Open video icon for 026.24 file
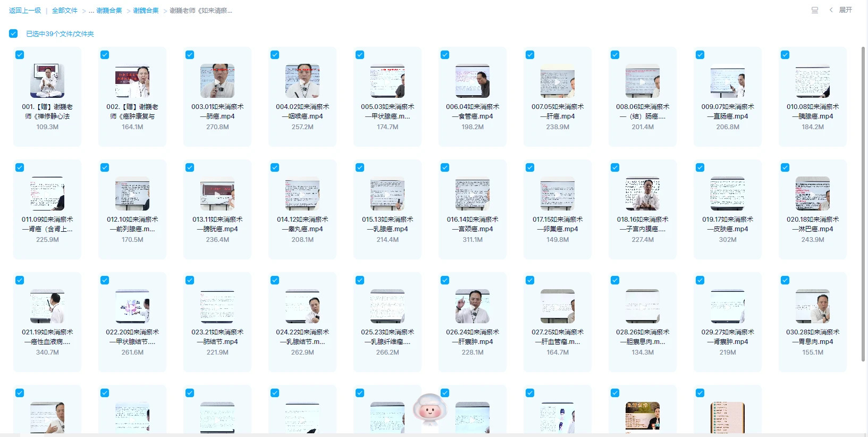The image size is (868, 437). click(472, 306)
